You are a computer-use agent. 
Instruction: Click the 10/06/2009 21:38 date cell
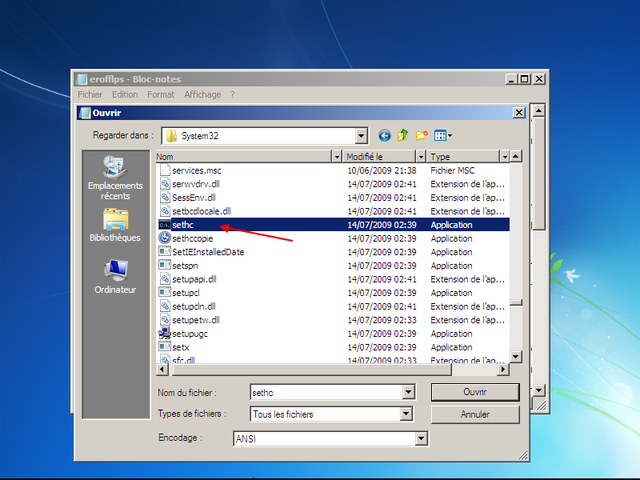(x=382, y=170)
